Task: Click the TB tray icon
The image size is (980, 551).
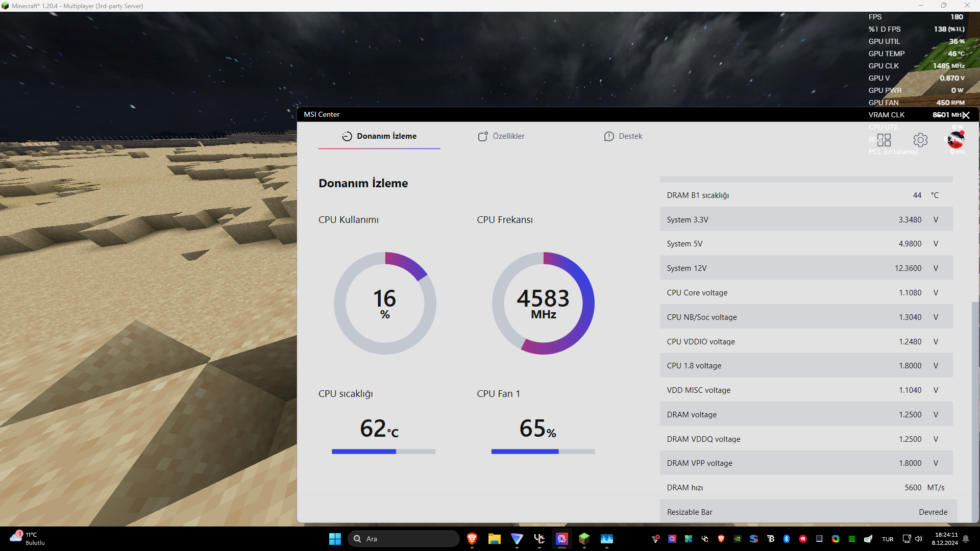Action: (770, 539)
